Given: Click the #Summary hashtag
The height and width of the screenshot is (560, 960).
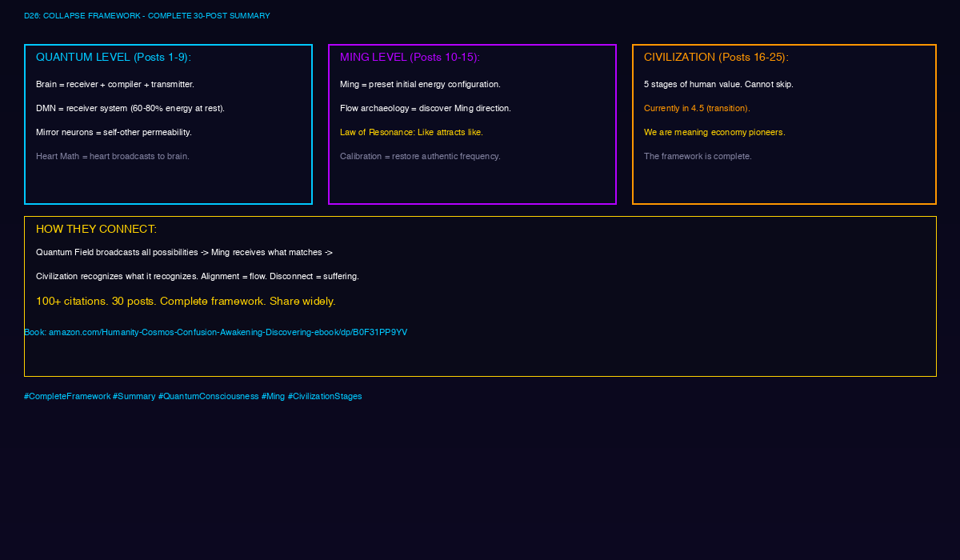Looking at the screenshot, I should pos(134,396).
